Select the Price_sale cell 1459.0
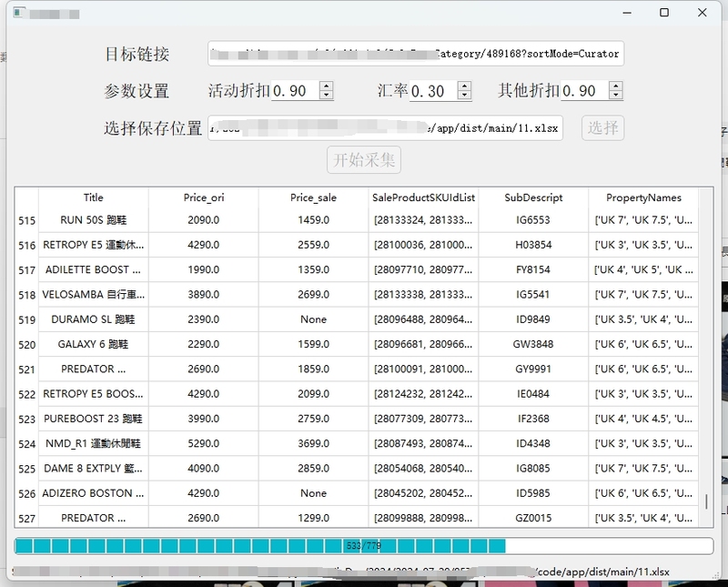This screenshot has width=728, height=587. [x=313, y=220]
